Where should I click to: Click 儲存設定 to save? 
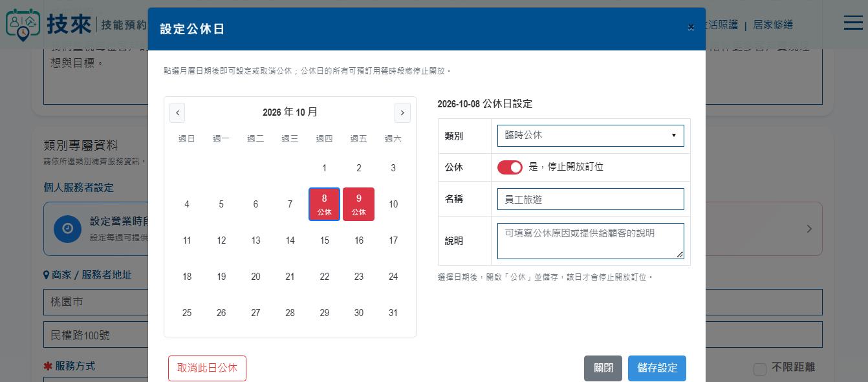pyautogui.click(x=657, y=368)
